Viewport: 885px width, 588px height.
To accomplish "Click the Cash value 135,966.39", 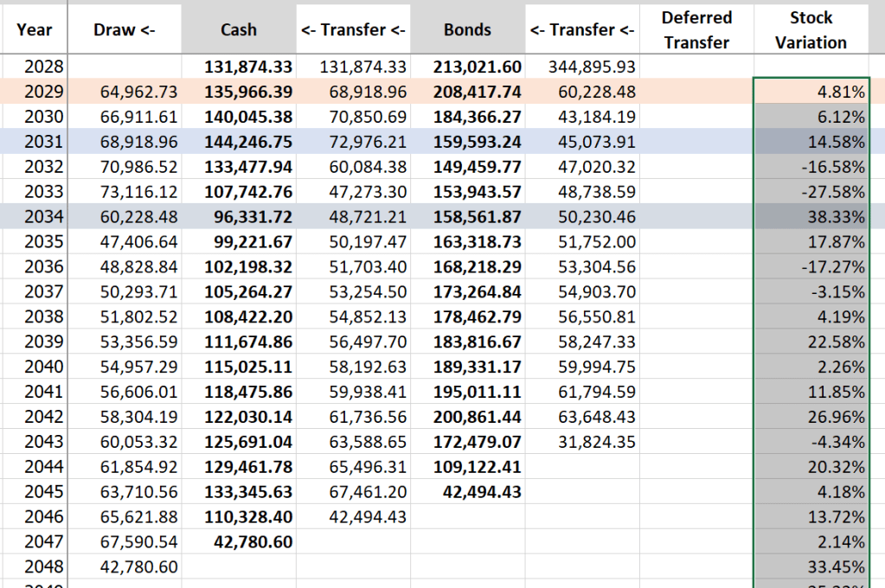I will 238,92.
